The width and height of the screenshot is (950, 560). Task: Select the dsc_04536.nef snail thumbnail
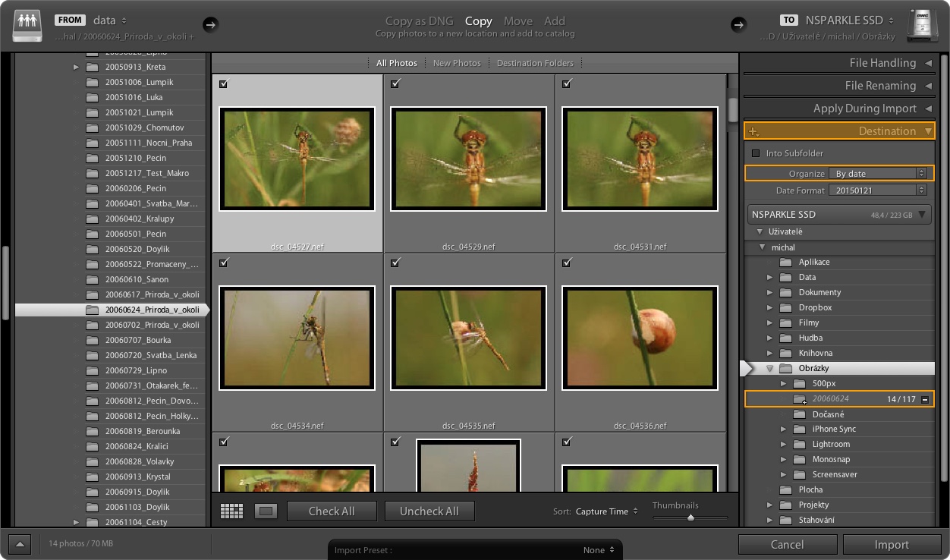tap(640, 338)
